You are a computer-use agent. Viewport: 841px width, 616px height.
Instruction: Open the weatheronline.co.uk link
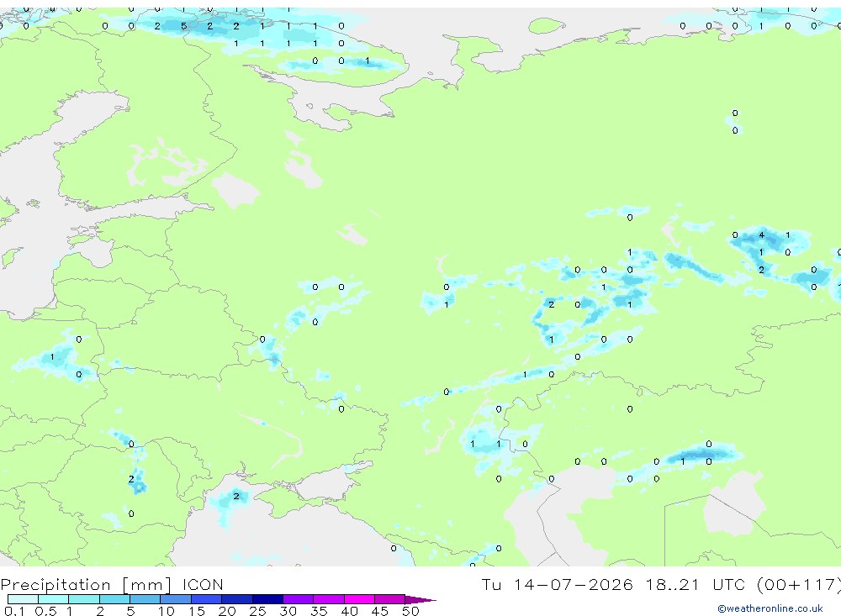tap(770, 608)
